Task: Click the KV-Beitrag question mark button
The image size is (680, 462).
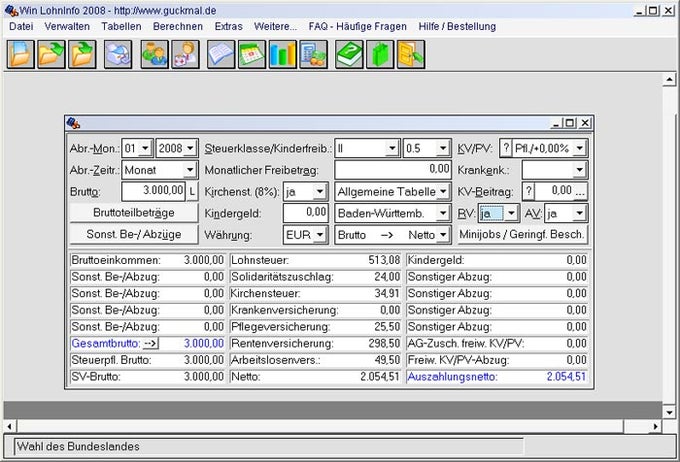Action: click(528, 191)
